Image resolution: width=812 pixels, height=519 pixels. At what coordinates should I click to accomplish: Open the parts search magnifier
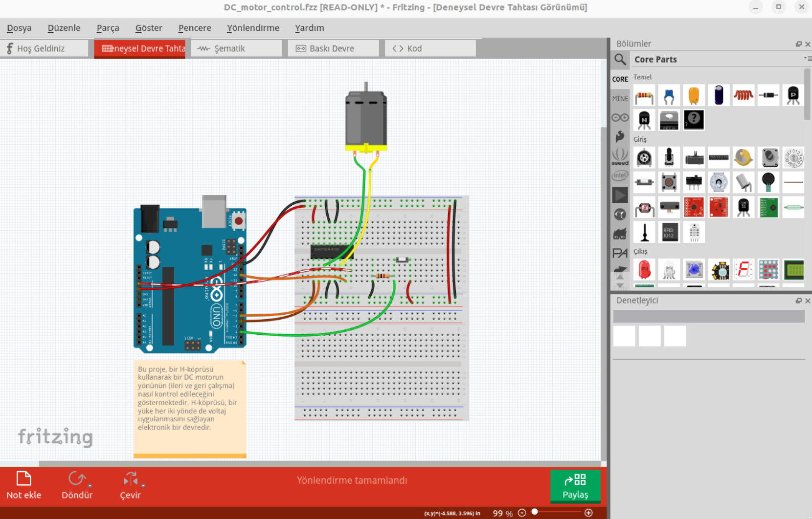point(620,60)
